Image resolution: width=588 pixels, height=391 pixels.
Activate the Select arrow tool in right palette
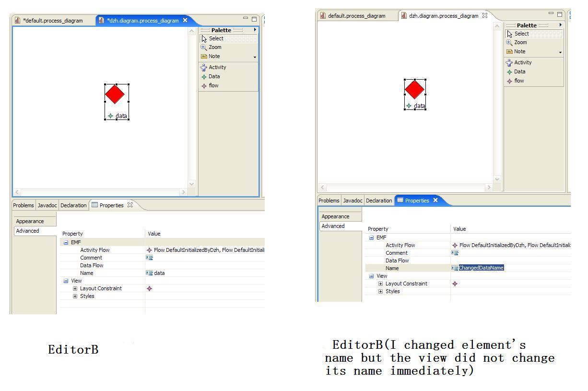(x=534, y=34)
